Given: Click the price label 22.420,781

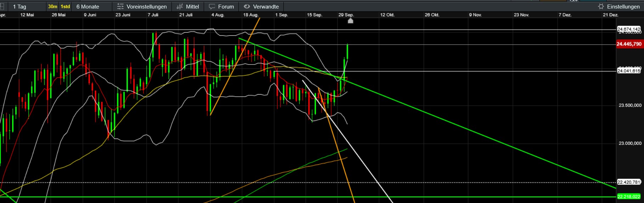Looking at the screenshot, I should coord(629,182).
